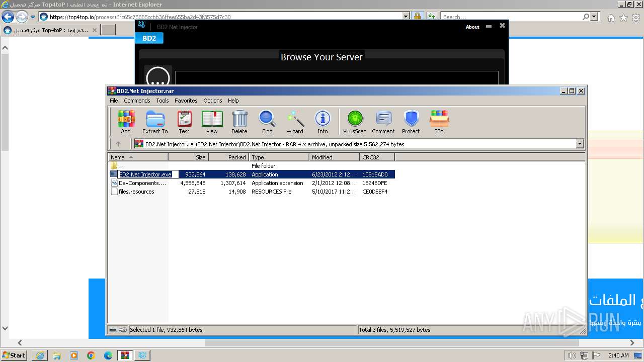
Task: Click CRC32 value CE0D5BF4
Action: pyautogui.click(x=375, y=192)
